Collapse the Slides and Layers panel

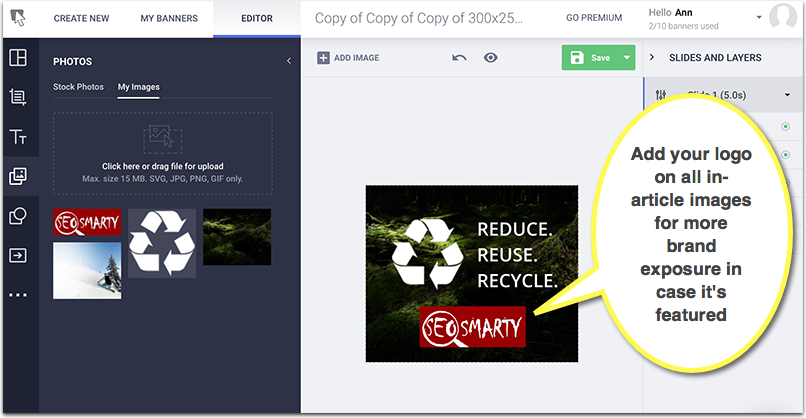653,58
